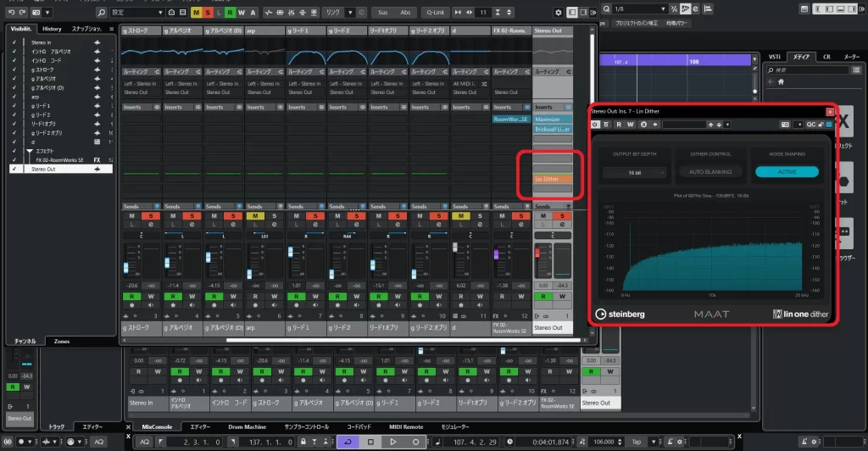Enable the ACTIVE noise shaping toggle
868x451 pixels.
coord(787,171)
